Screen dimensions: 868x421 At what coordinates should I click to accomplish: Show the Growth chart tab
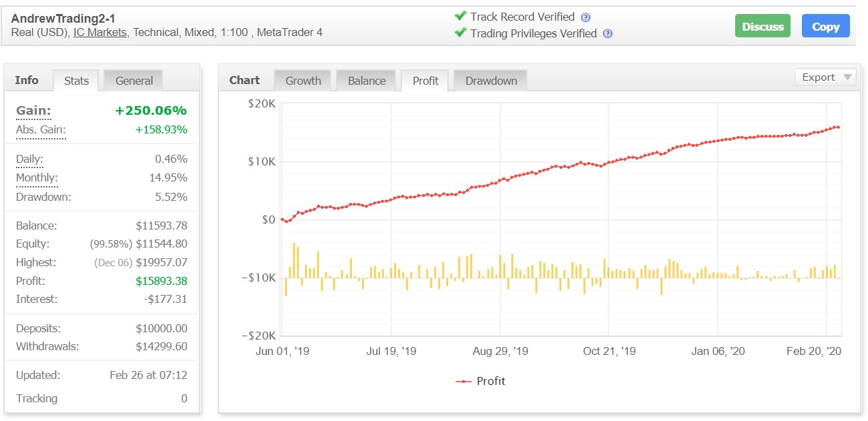pyautogui.click(x=303, y=81)
